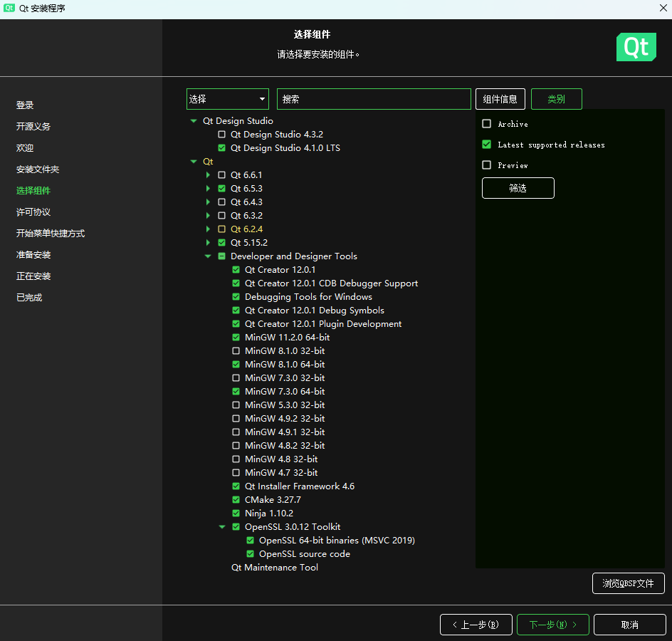Select the 类别 tab
The image size is (672, 641).
pos(556,99)
